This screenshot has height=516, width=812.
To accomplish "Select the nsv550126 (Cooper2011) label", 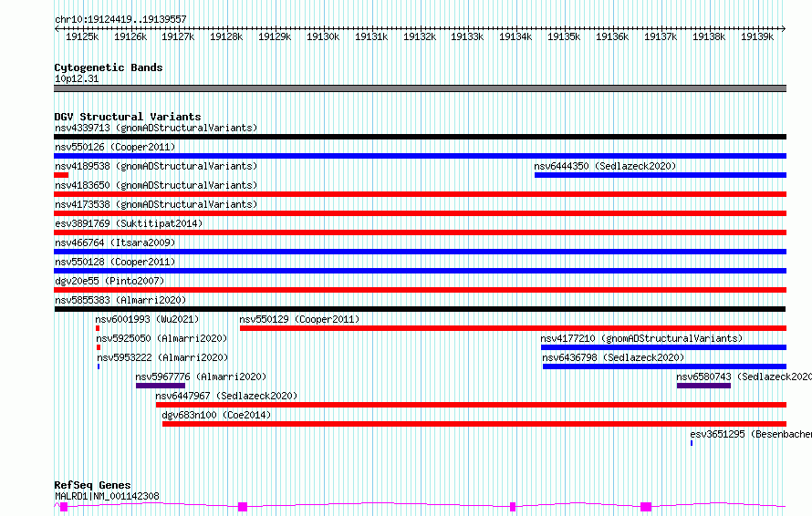I will (x=115, y=147).
